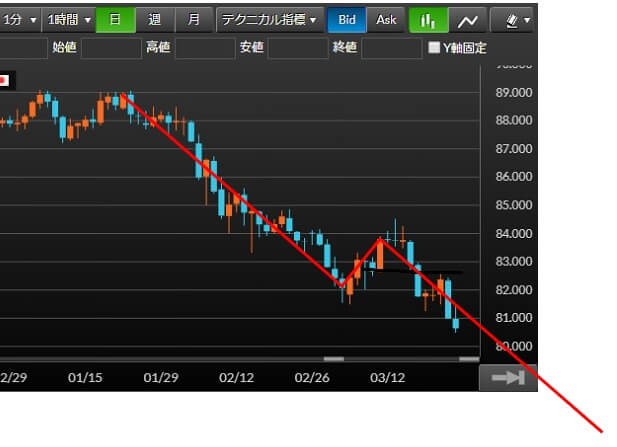Click the 82.000 price axis label
The width and height of the screenshot is (617, 447).
pyautogui.click(x=514, y=290)
